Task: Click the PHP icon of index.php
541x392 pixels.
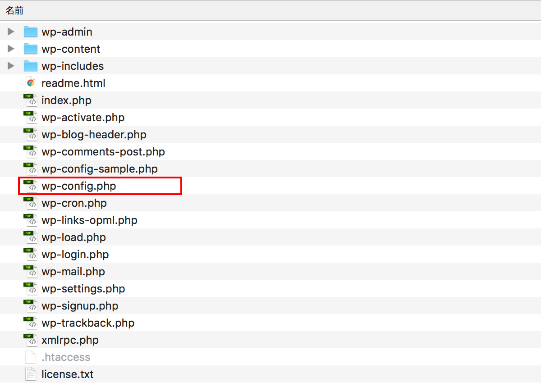Action: click(30, 100)
